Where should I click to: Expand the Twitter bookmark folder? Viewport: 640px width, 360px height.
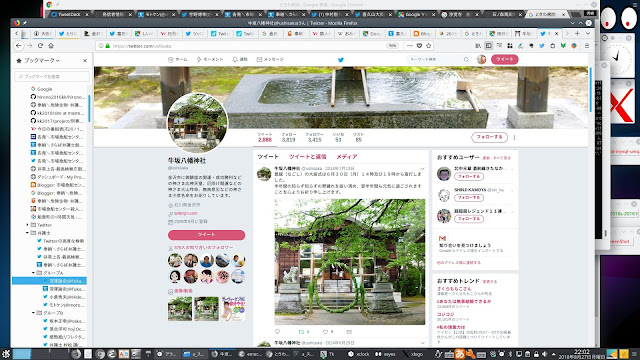27,225
